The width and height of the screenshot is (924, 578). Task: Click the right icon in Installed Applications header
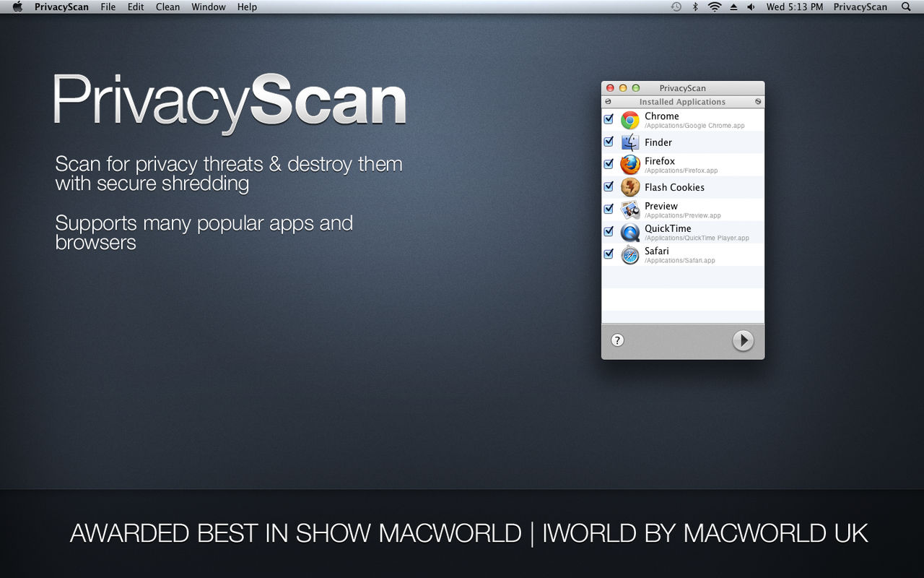(758, 102)
